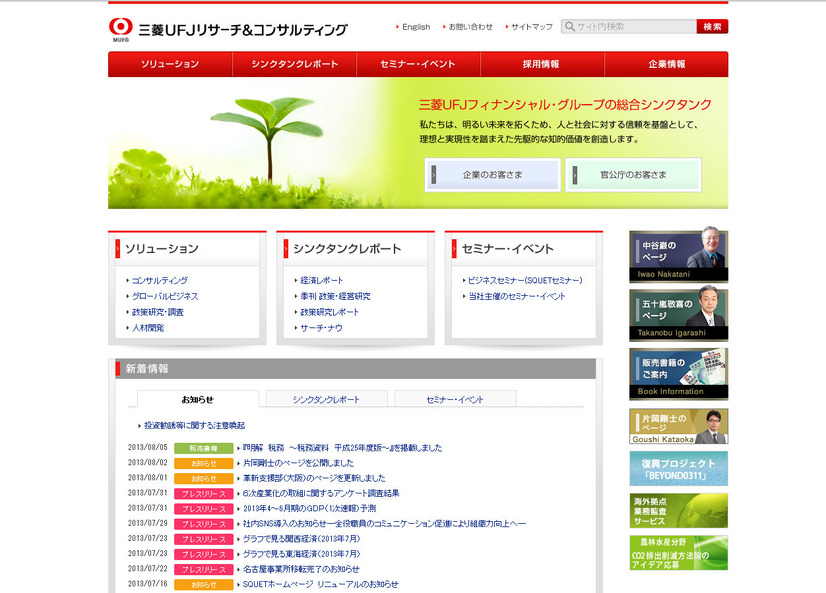Click the プレスリリース tag dated 2013/07/29
Image resolution: width=826 pixels, height=593 pixels.
[204, 524]
